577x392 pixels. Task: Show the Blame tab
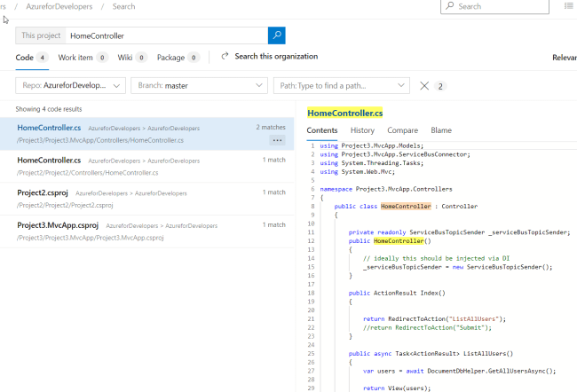click(x=441, y=130)
